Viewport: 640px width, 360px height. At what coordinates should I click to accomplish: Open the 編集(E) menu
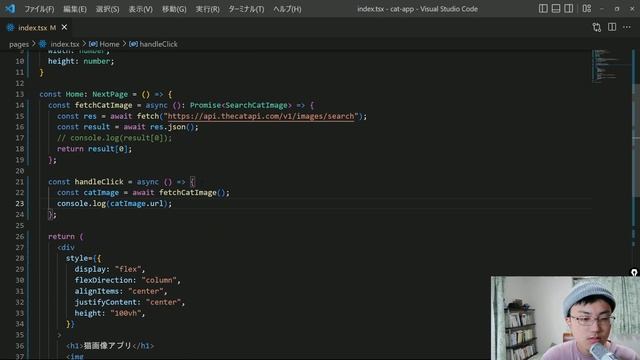[75, 9]
